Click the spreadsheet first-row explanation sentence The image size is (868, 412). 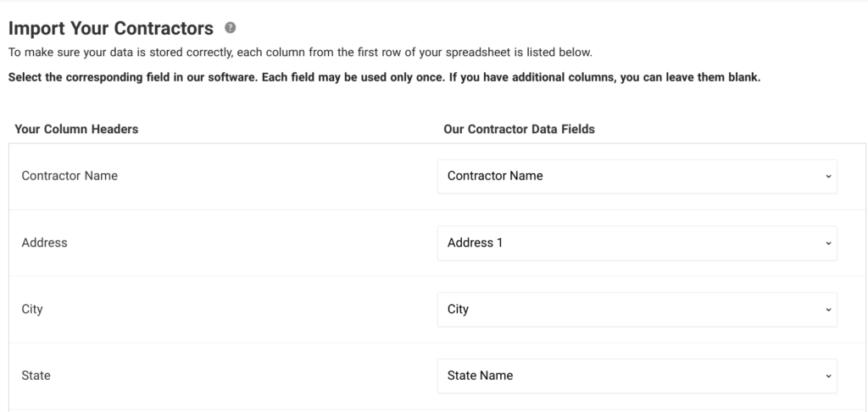click(x=300, y=53)
